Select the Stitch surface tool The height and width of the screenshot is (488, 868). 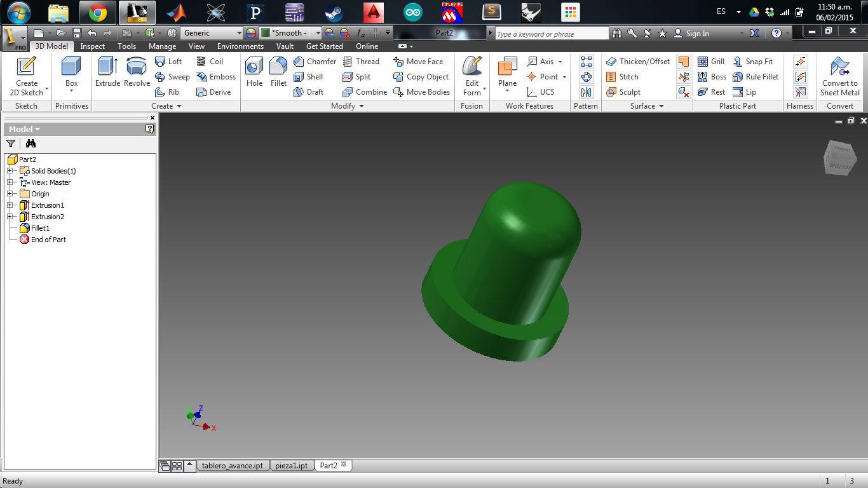(622, 77)
